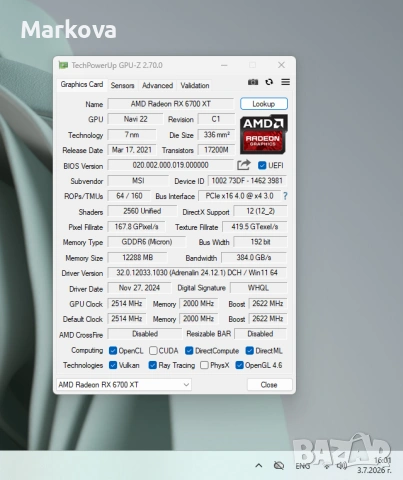Click the Driver Version field

(x=197, y=273)
